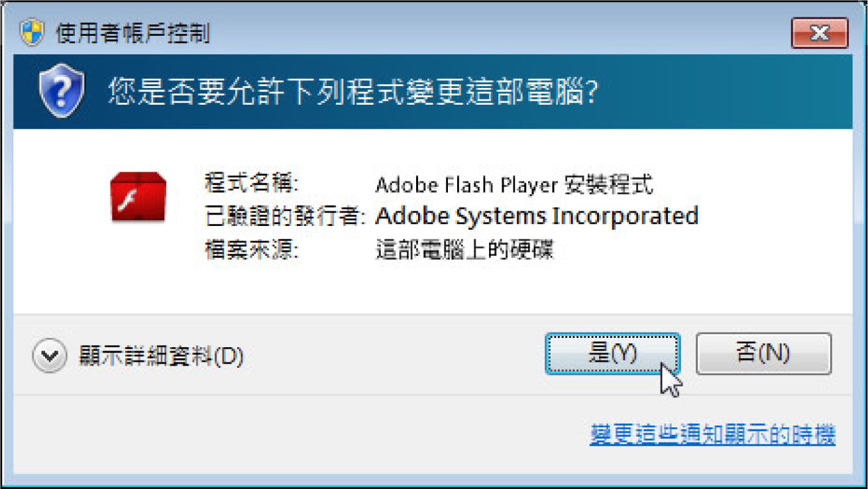Click the Adobe Systems Incorporated publisher name
Screen dimensions: 868x489
[x=537, y=216]
